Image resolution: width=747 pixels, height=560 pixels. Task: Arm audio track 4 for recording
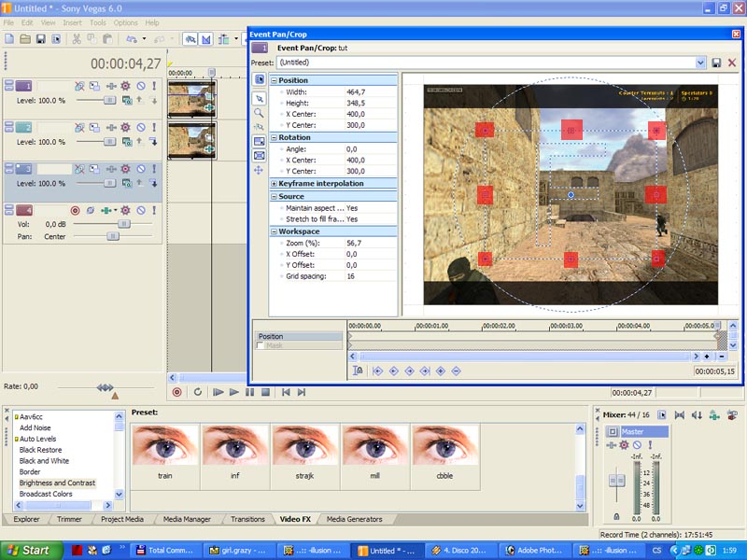click(x=75, y=210)
